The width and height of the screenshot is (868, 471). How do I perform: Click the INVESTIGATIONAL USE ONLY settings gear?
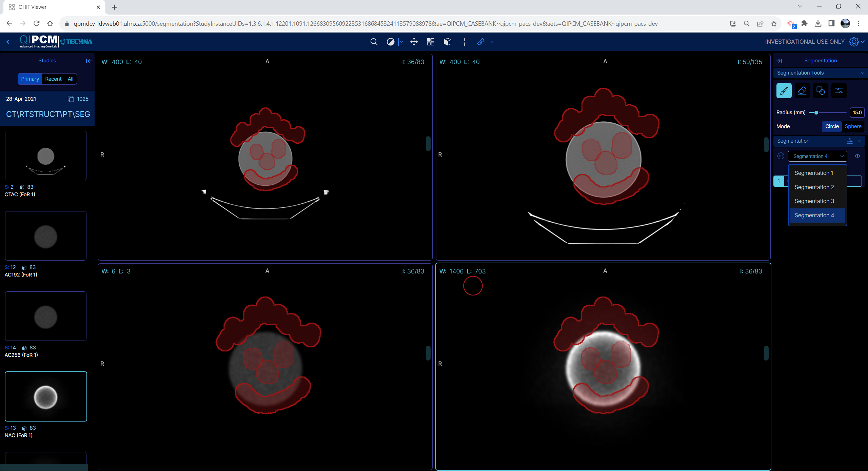coord(855,41)
